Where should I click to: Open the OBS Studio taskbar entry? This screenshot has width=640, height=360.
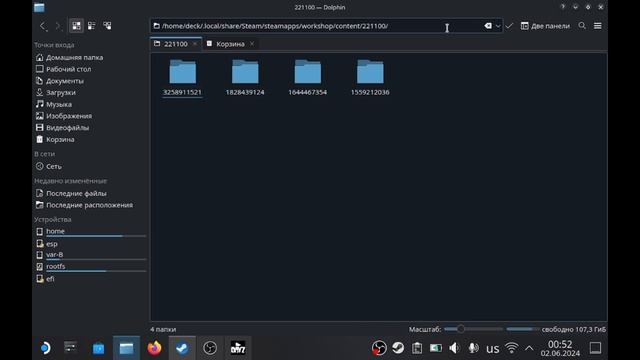[x=210, y=348]
